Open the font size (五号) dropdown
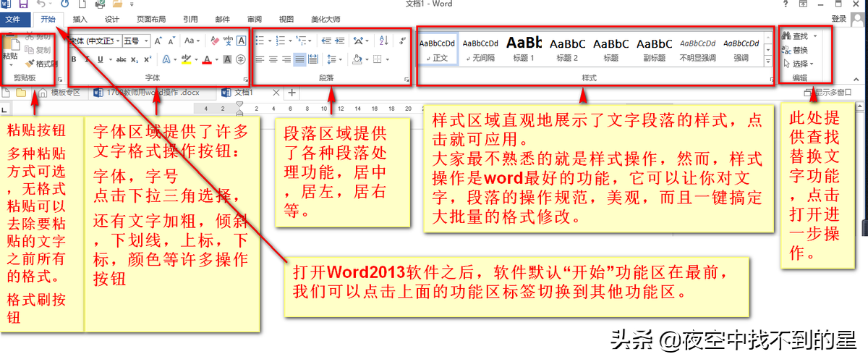Viewport: 868px width, 362px height. pyautogui.click(x=137, y=41)
